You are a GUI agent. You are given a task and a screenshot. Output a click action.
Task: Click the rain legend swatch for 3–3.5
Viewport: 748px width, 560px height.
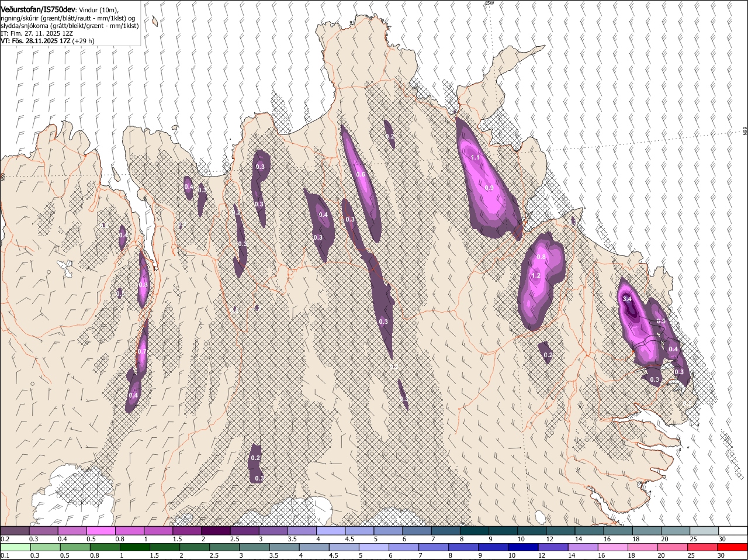coord(254,547)
